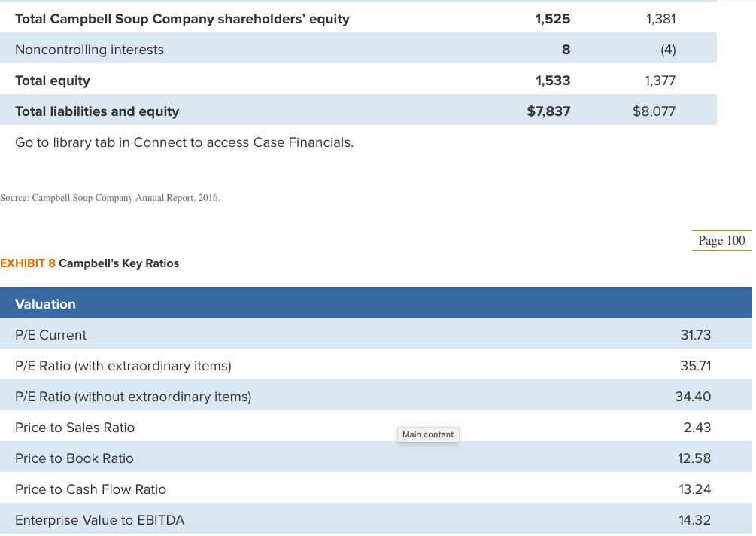Screen dimensions: 756x536
Task: Select the EXHIBIT 8 label
Action: tap(27, 263)
